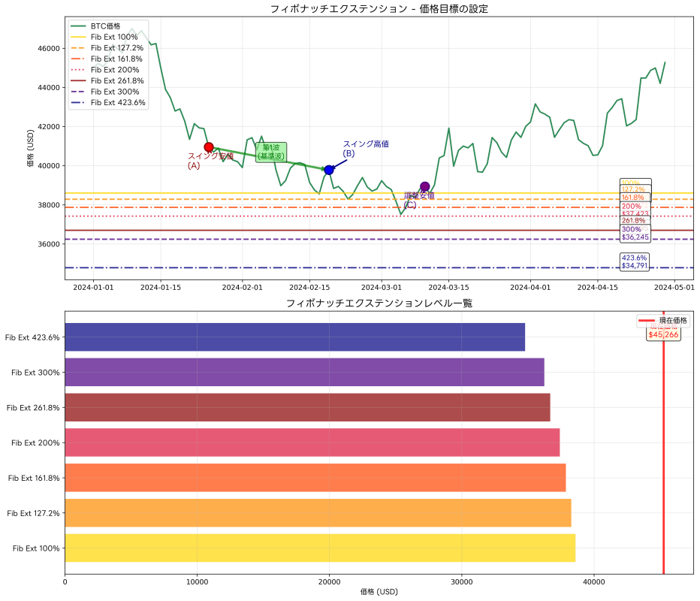This screenshot has width=700, height=601.
Task: Click the 200% $37,423 annotation box
Action: 635,208
